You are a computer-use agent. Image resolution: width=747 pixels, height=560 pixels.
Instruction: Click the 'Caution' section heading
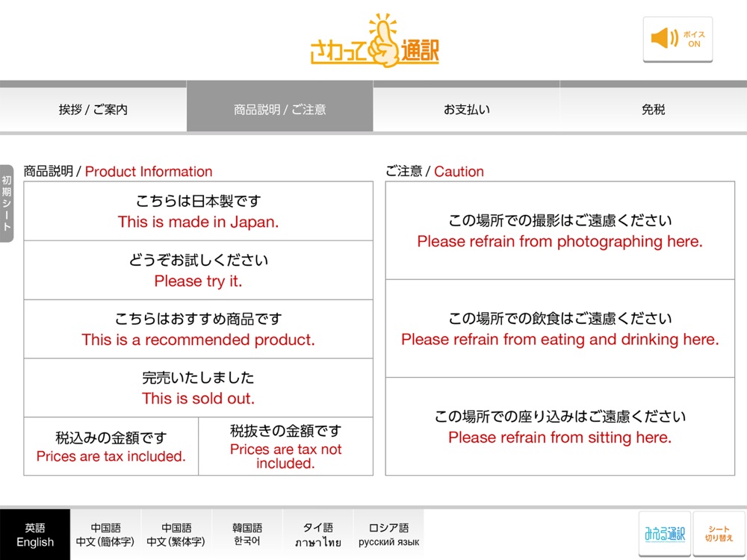click(x=459, y=172)
